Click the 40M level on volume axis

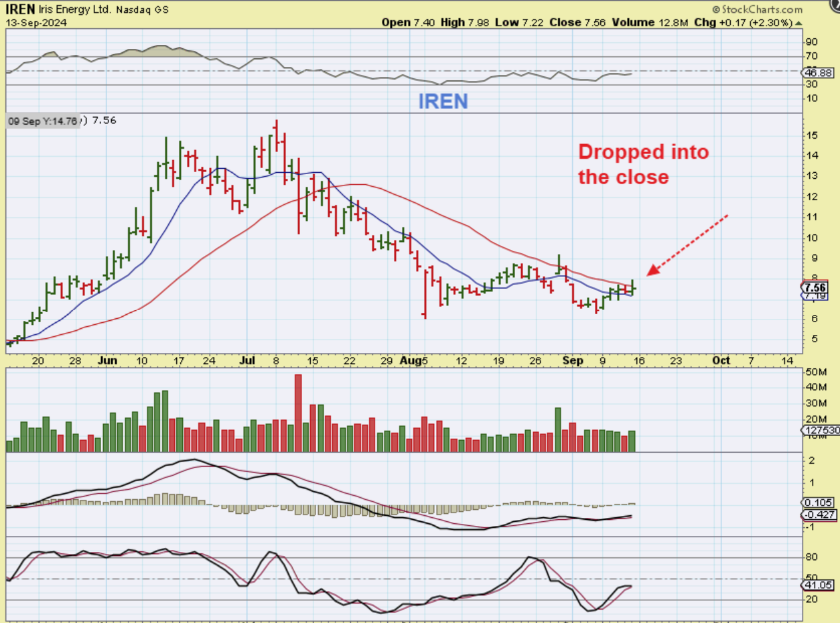click(815, 387)
